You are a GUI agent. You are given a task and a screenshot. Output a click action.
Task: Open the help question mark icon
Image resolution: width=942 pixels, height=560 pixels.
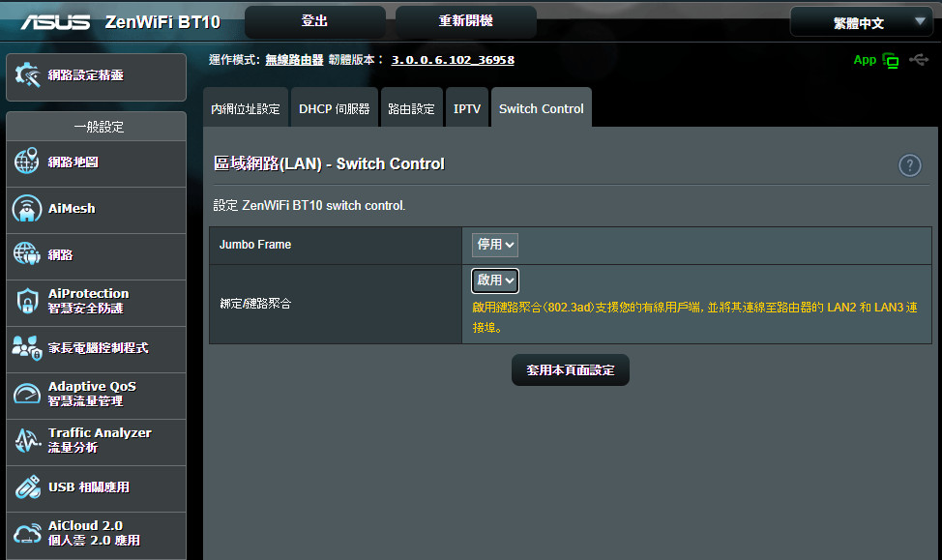pos(909,164)
